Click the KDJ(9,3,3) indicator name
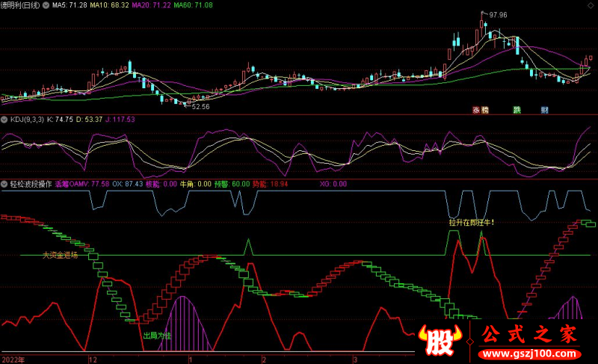The height and width of the screenshot is (364, 598). tap(27, 120)
